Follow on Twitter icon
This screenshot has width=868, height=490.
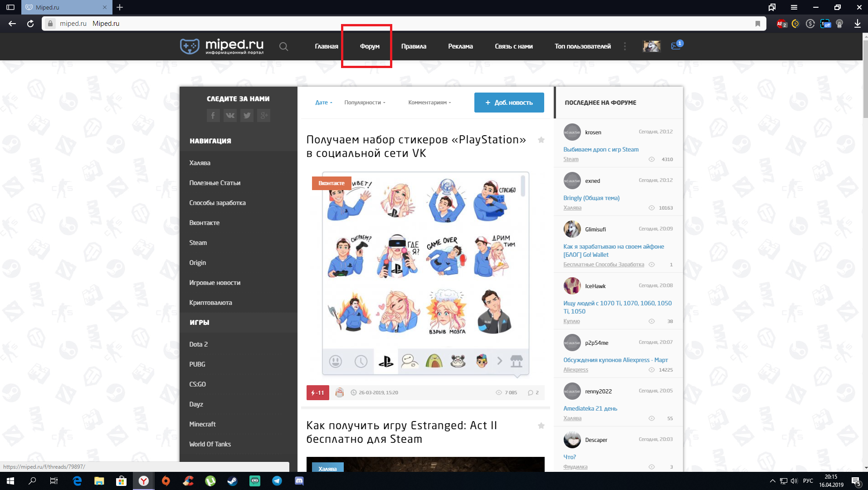(x=247, y=115)
